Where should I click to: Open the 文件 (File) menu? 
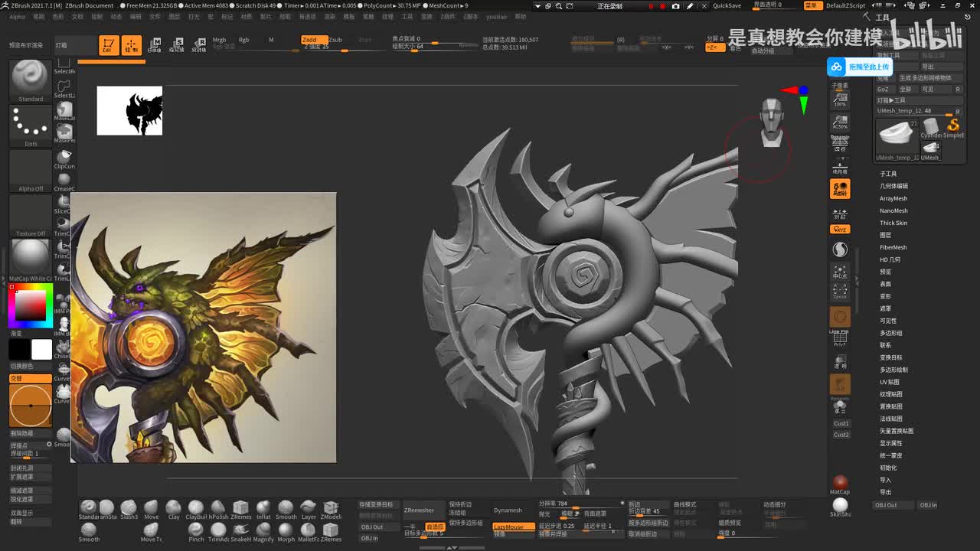(x=155, y=16)
